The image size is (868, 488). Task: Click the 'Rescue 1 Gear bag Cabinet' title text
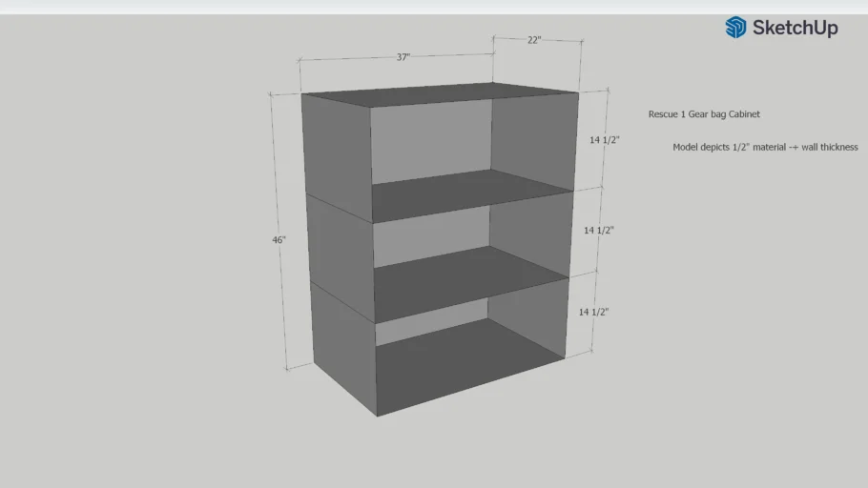704,114
